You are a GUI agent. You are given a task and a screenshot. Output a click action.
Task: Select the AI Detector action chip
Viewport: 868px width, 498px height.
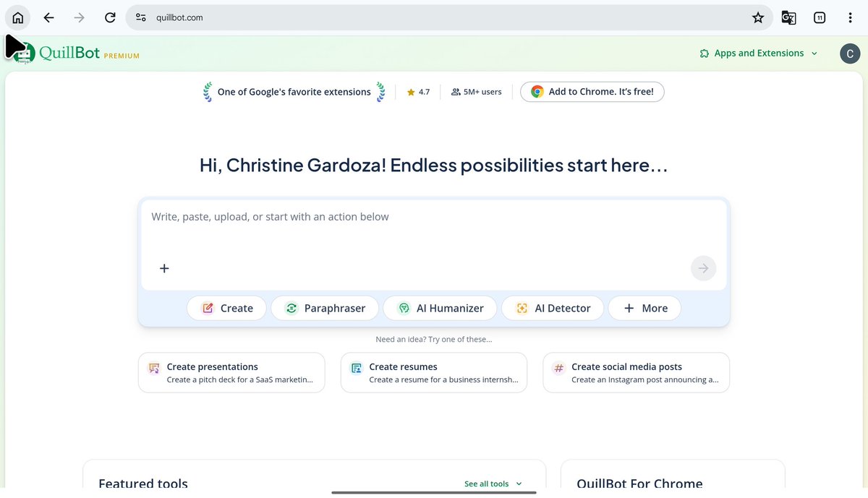coord(553,308)
